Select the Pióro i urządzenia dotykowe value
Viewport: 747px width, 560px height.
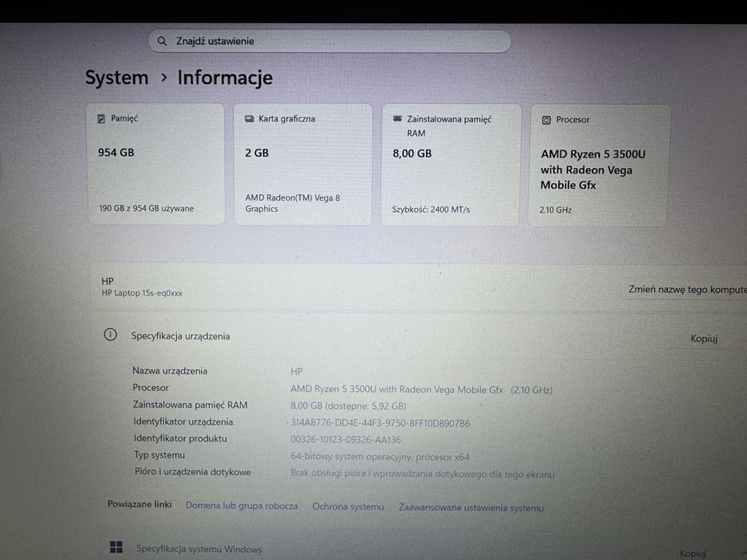click(x=422, y=474)
